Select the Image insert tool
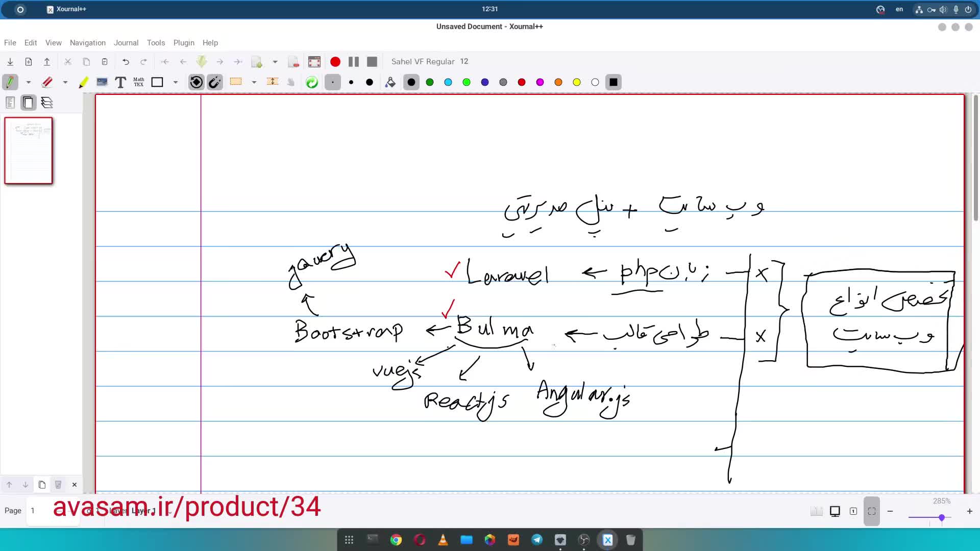This screenshot has width=980, height=551. coord(102,82)
